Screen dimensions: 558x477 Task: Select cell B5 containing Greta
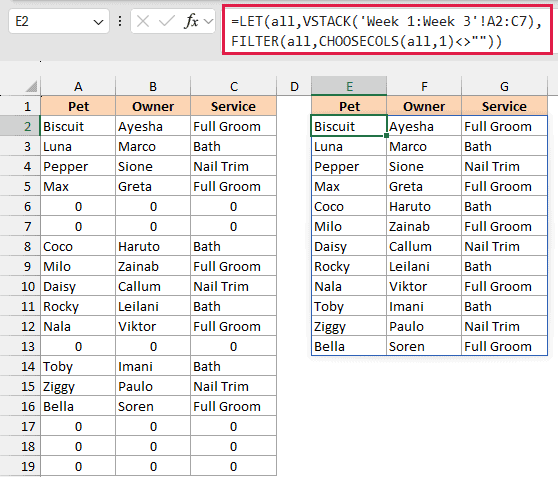click(153, 187)
